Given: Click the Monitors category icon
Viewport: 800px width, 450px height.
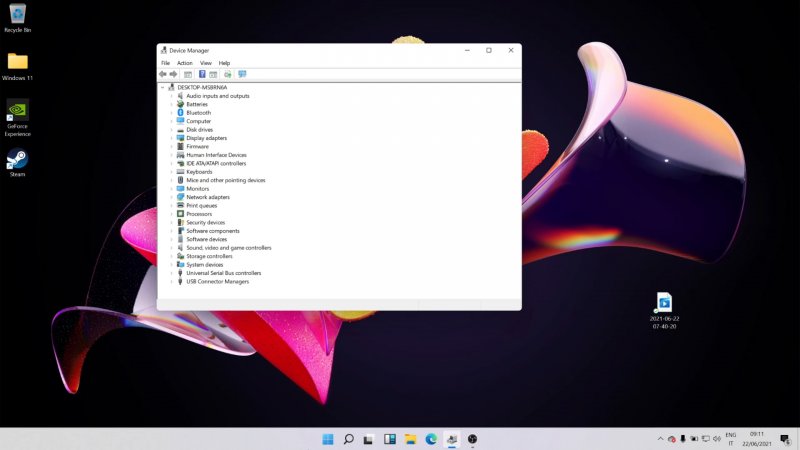Looking at the screenshot, I should (x=180, y=188).
